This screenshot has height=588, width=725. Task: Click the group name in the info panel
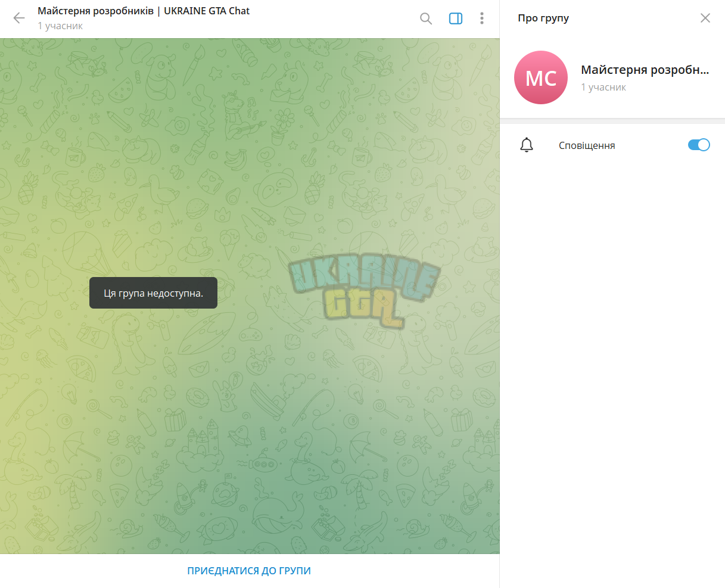(645, 70)
